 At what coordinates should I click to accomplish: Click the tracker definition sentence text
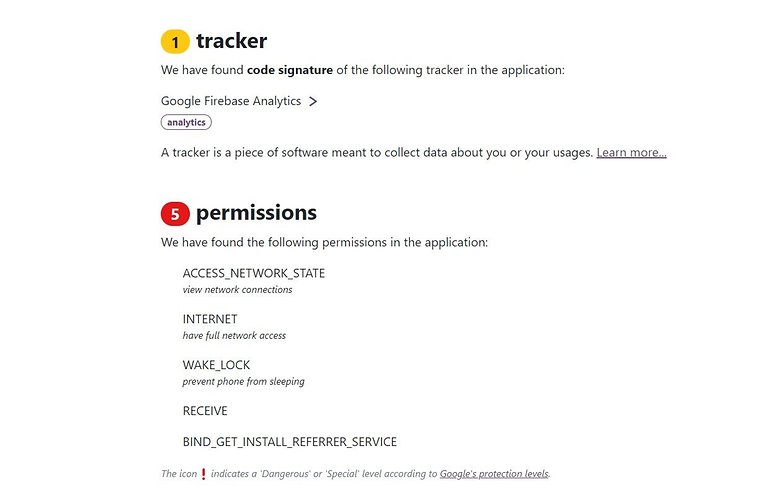[x=377, y=153]
